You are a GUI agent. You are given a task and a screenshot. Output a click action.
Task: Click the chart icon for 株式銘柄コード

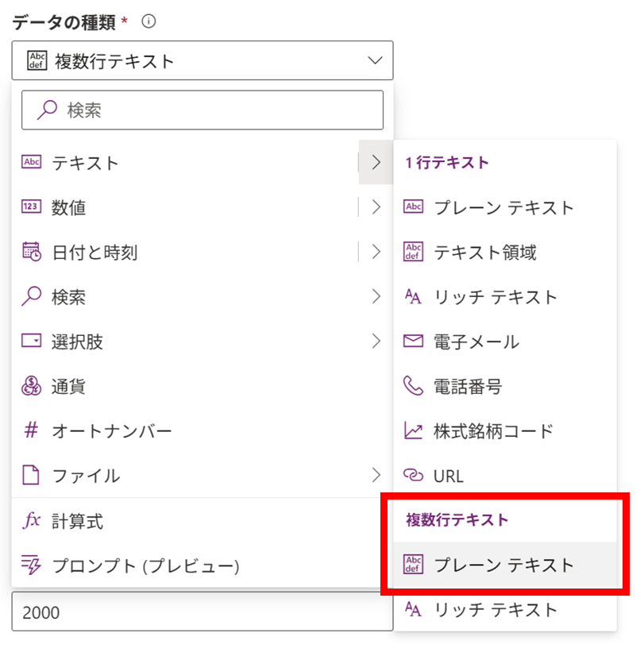[414, 431]
